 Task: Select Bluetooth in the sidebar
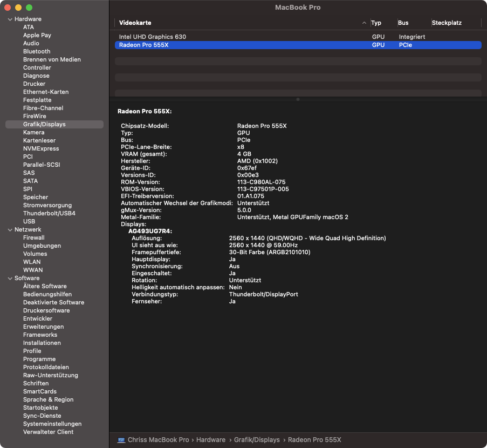tap(37, 51)
